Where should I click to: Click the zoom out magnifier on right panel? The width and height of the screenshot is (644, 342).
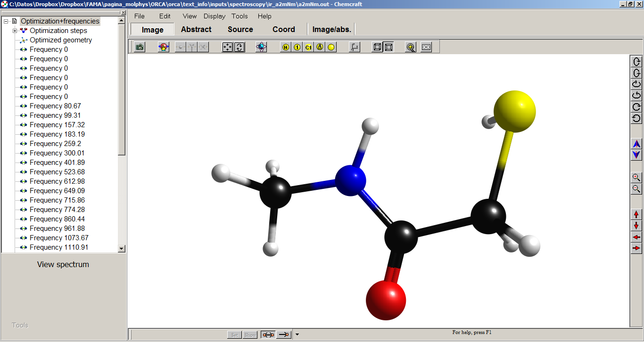636,189
